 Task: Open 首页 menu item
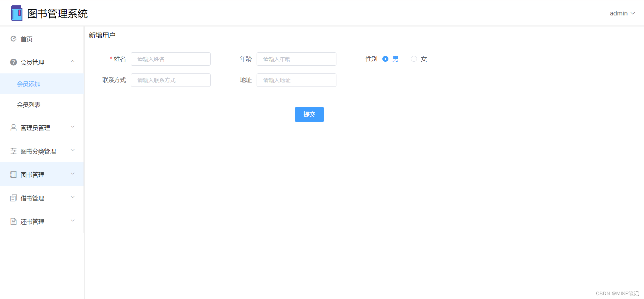(x=42, y=39)
